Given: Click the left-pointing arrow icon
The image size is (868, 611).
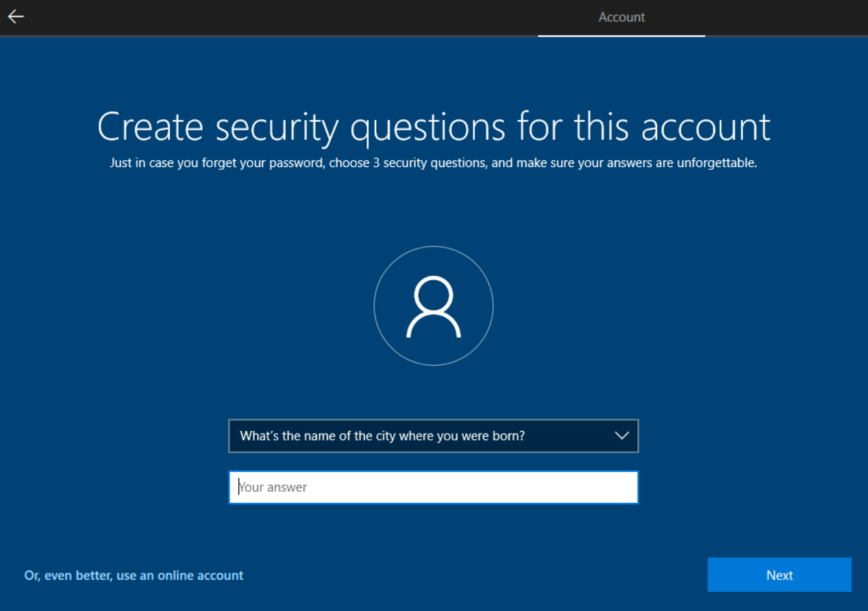Looking at the screenshot, I should click(15, 16).
